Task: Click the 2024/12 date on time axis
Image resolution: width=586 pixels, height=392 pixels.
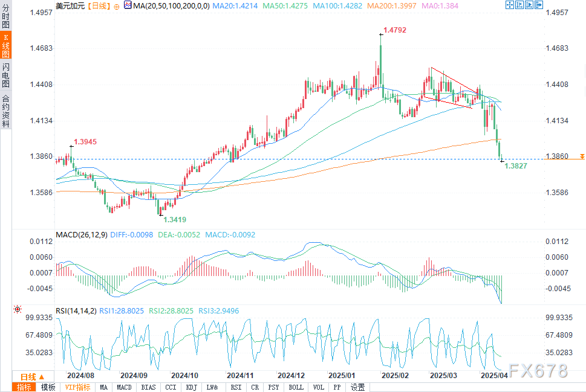Action: pos(291,376)
